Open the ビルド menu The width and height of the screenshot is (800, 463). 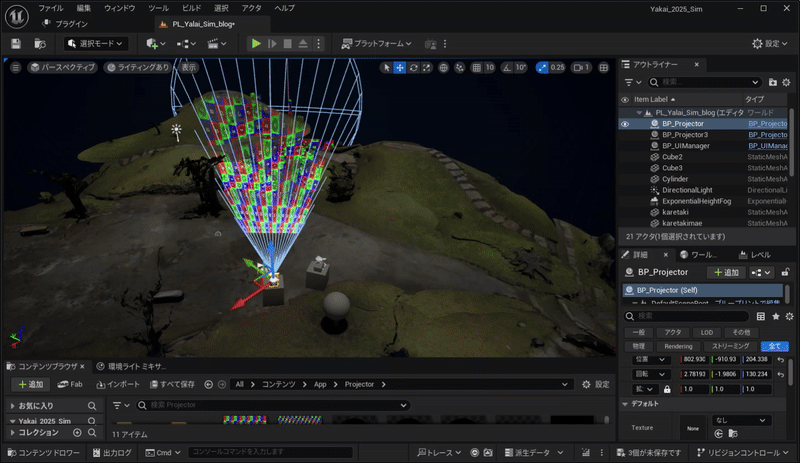pyautogui.click(x=192, y=8)
